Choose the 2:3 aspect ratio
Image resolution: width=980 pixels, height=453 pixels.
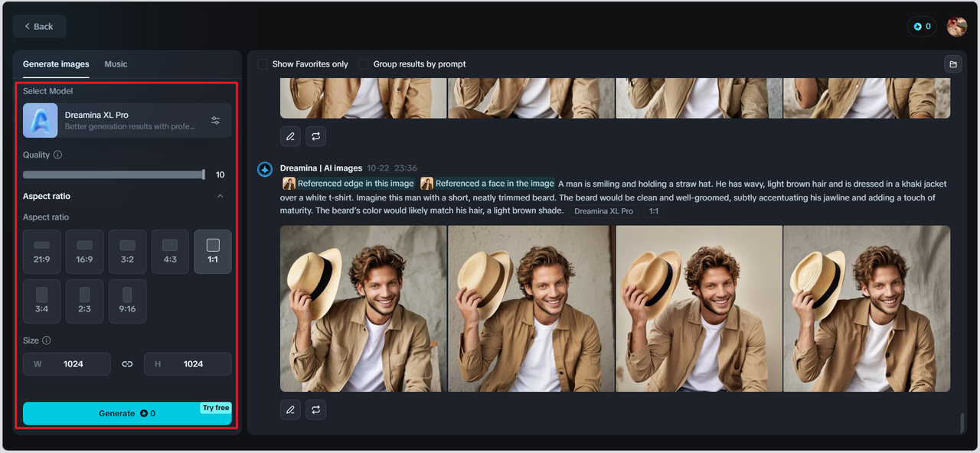[x=85, y=301]
